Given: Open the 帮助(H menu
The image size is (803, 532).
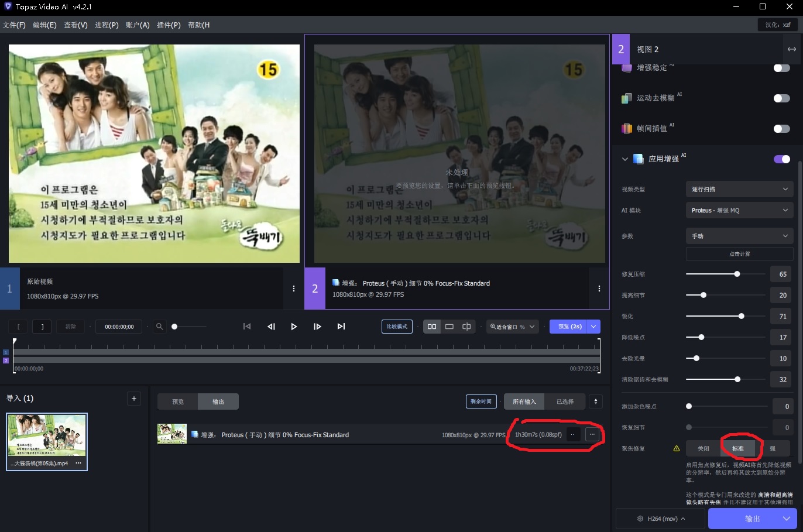Looking at the screenshot, I should (199, 25).
